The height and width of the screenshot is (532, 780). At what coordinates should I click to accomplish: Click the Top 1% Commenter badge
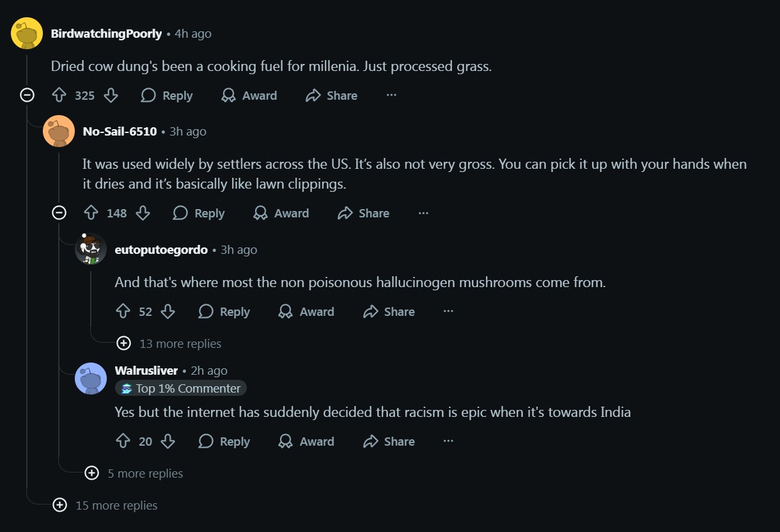(181, 388)
